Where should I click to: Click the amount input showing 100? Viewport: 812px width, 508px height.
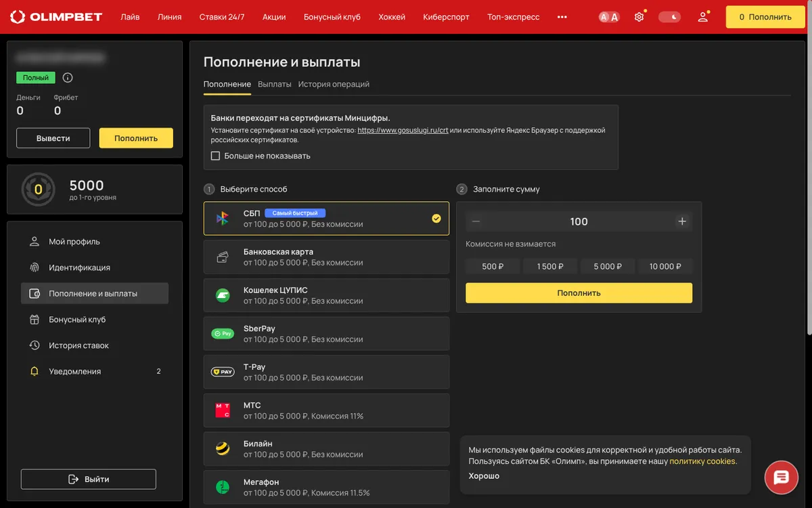[579, 221]
